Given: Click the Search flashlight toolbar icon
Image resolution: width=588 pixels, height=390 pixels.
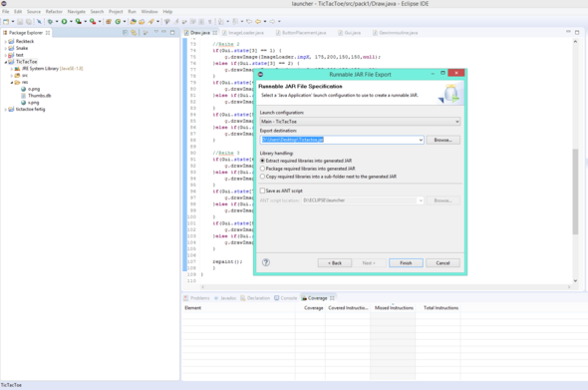Looking at the screenshot, I should 151,21.
